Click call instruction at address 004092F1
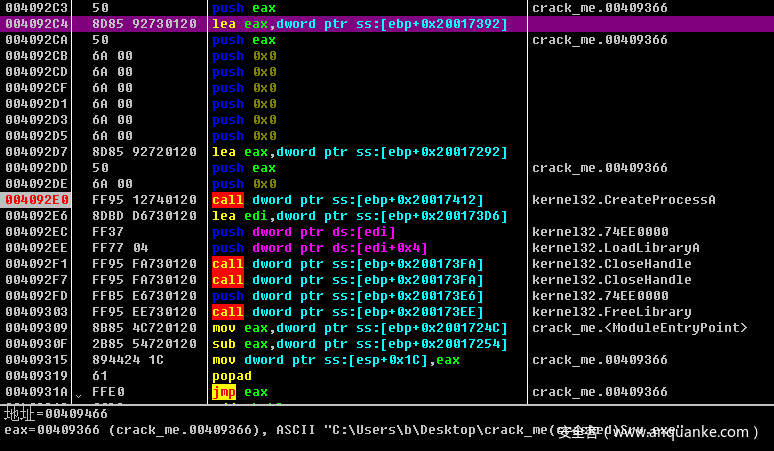Screen dimensions: 774x451 coord(348,264)
